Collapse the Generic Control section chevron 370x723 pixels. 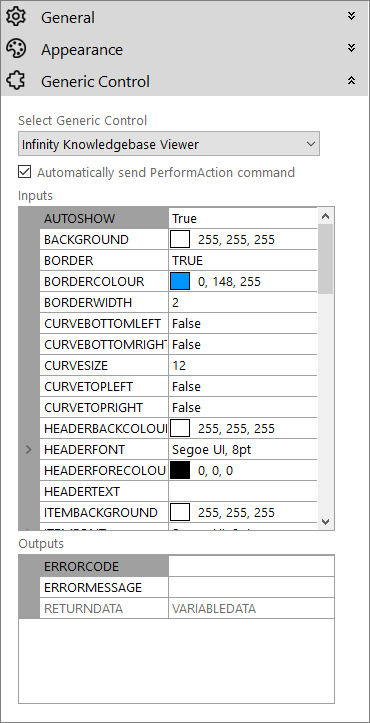[352, 80]
